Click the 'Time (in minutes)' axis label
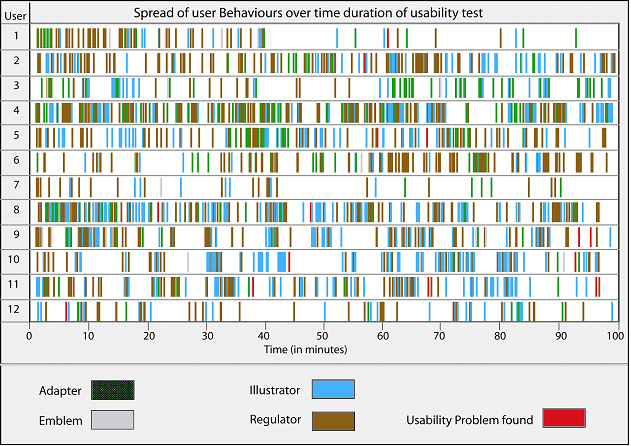This screenshot has height=446, width=631. click(305, 350)
